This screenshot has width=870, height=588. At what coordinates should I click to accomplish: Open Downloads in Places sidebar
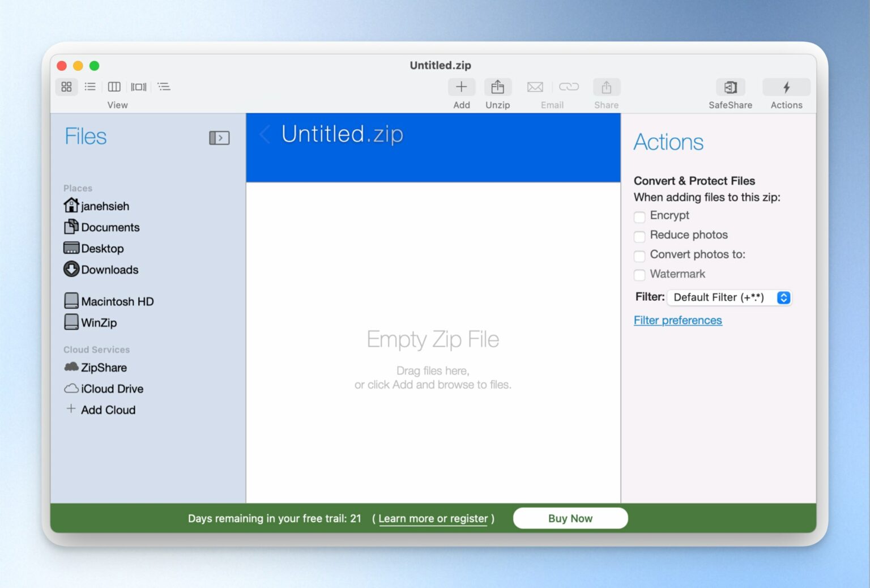(x=109, y=270)
